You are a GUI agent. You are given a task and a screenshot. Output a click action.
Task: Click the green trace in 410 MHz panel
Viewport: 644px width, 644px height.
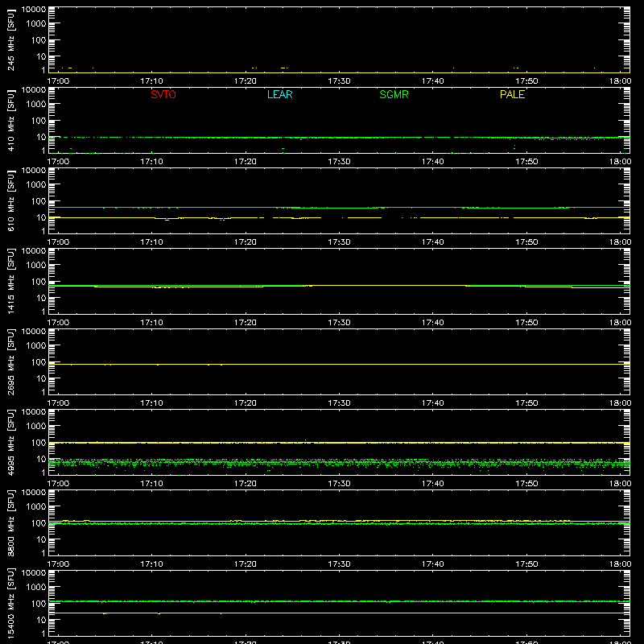[339, 138]
